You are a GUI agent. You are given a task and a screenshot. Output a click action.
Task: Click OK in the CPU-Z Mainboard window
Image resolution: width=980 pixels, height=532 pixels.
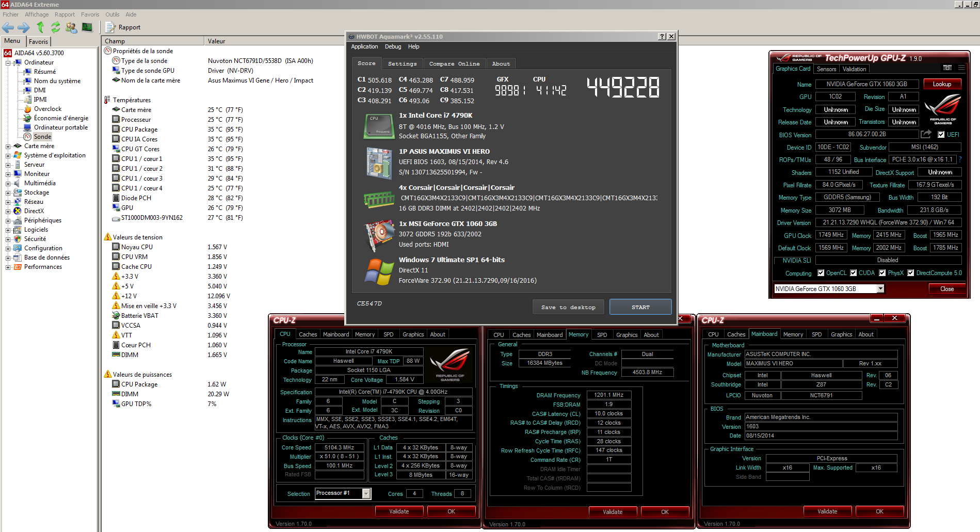(879, 511)
